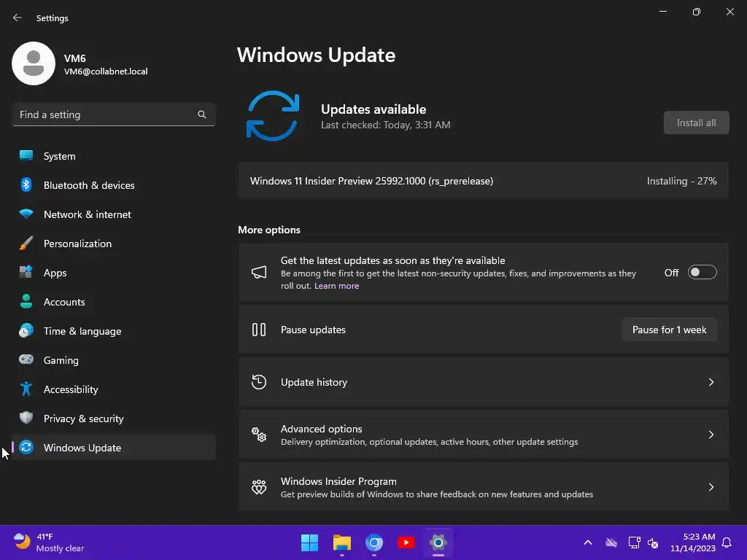The height and width of the screenshot is (560, 747).
Task: Open the browser icon in the taskbar
Action: click(x=374, y=542)
